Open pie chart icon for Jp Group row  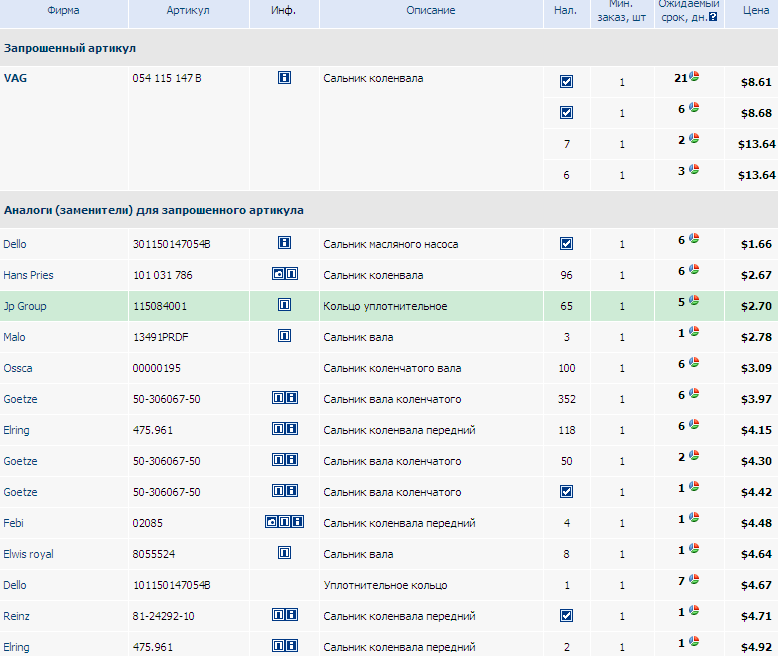click(x=694, y=300)
